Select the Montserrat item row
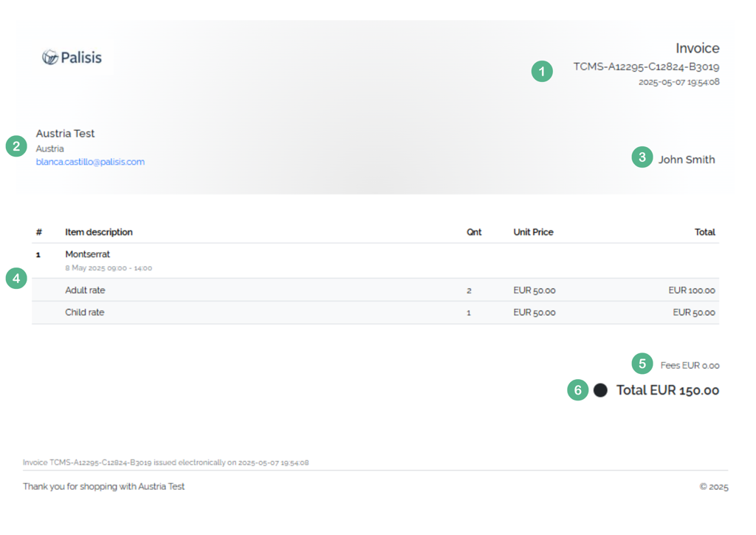This screenshot has height=535, width=756. point(375,261)
